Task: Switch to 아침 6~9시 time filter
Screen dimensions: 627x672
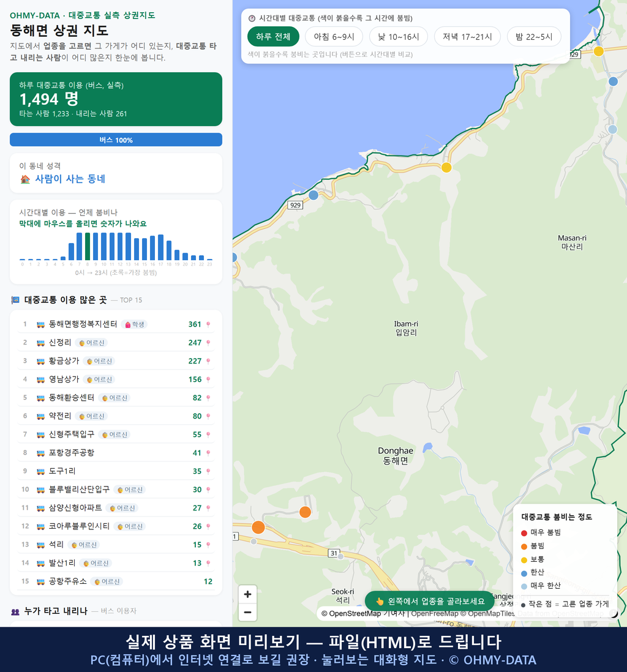Action: tap(334, 37)
